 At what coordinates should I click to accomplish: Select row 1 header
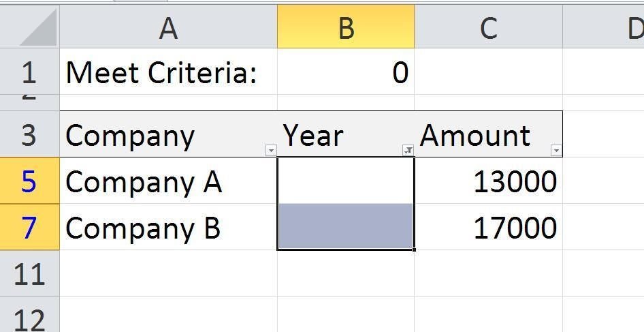click(29, 72)
